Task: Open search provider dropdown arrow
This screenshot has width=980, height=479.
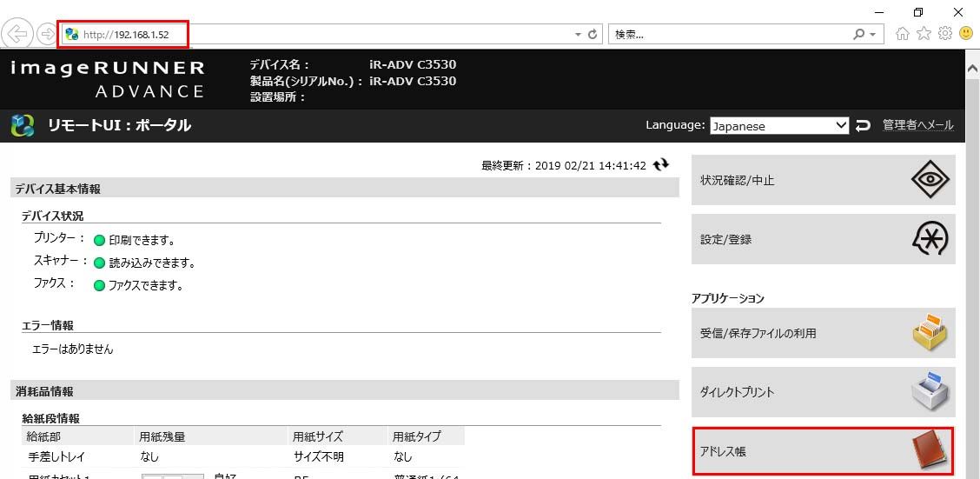Action: 872,35
